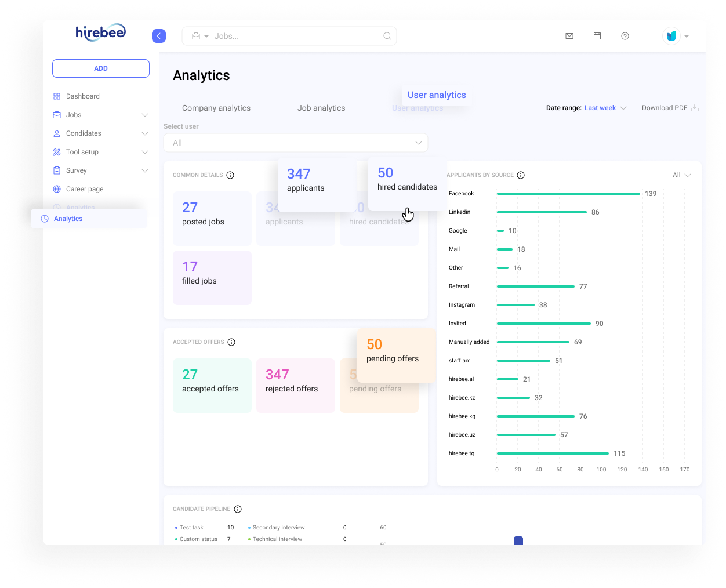726x588 pixels.
Task: Click the help question mark icon
Action: point(625,36)
